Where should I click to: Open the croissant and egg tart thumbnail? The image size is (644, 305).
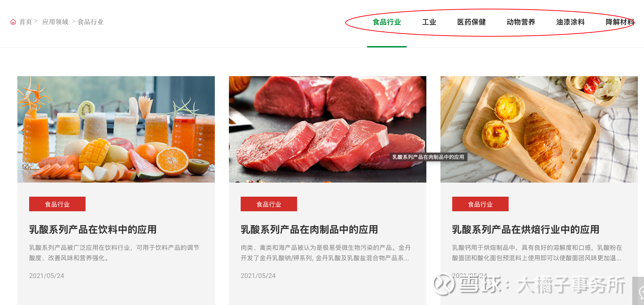[539, 129]
